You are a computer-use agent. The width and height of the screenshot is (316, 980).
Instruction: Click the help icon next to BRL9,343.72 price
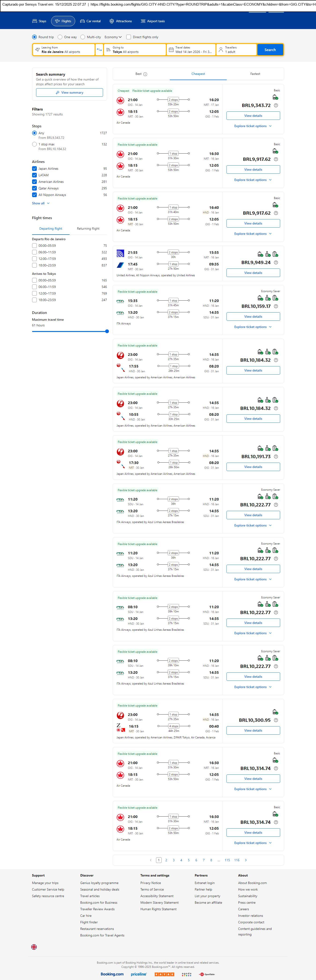[x=276, y=105]
